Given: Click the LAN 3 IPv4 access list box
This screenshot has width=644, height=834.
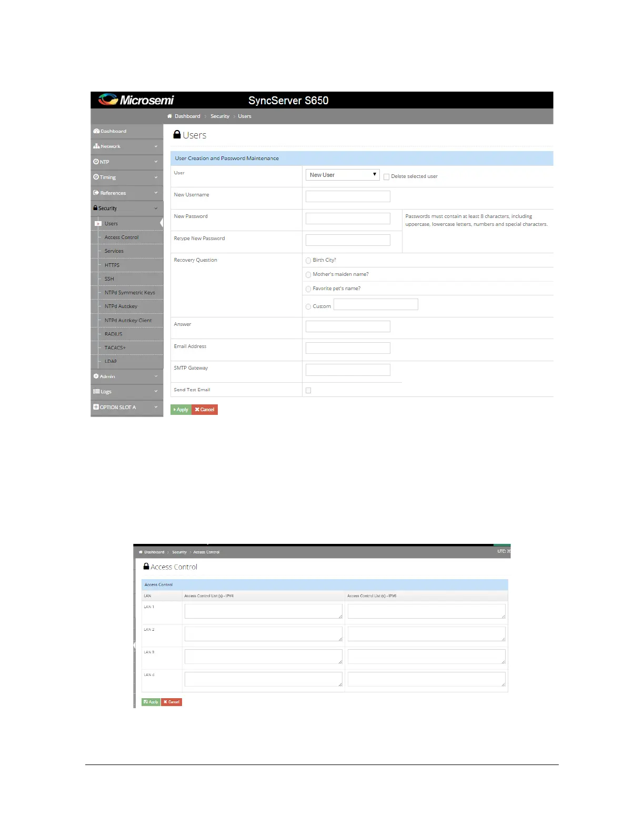Looking at the screenshot, I should 264,657.
